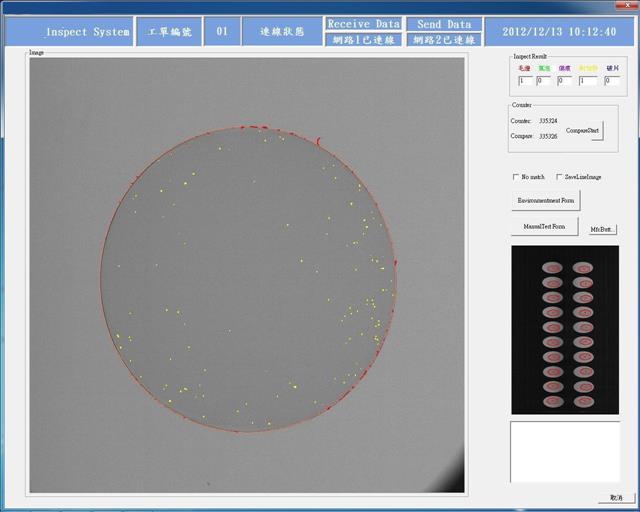Click the first red-labeled inspect result field

click(x=525, y=81)
